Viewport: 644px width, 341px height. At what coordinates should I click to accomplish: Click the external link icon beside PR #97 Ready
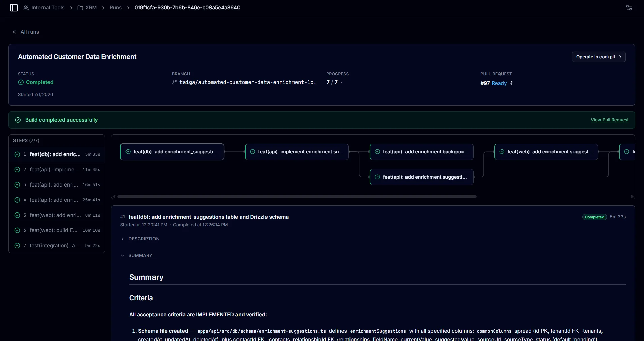click(x=510, y=83)
